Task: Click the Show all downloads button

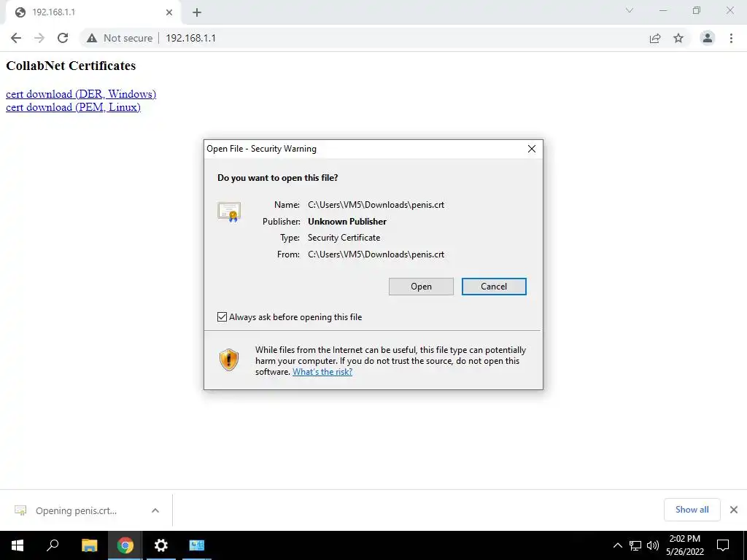Action: tap(692, 510)
